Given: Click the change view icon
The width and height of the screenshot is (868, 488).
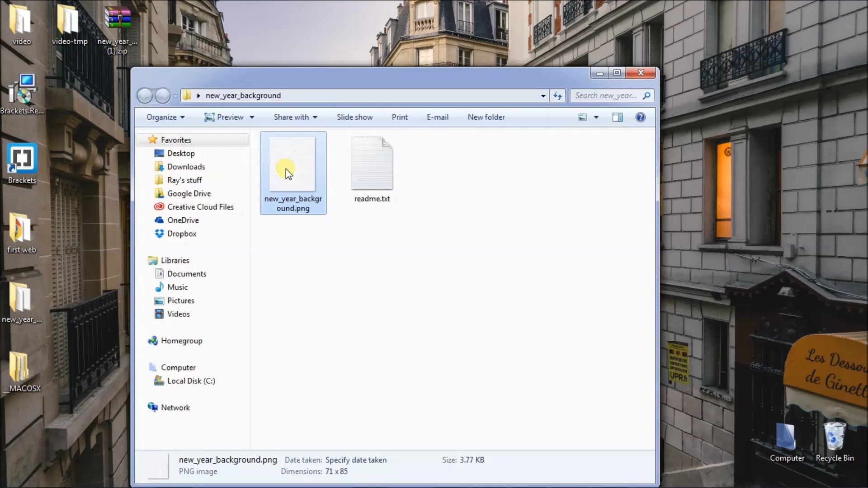Looking at the screenshot, I should tap(583, 117).
